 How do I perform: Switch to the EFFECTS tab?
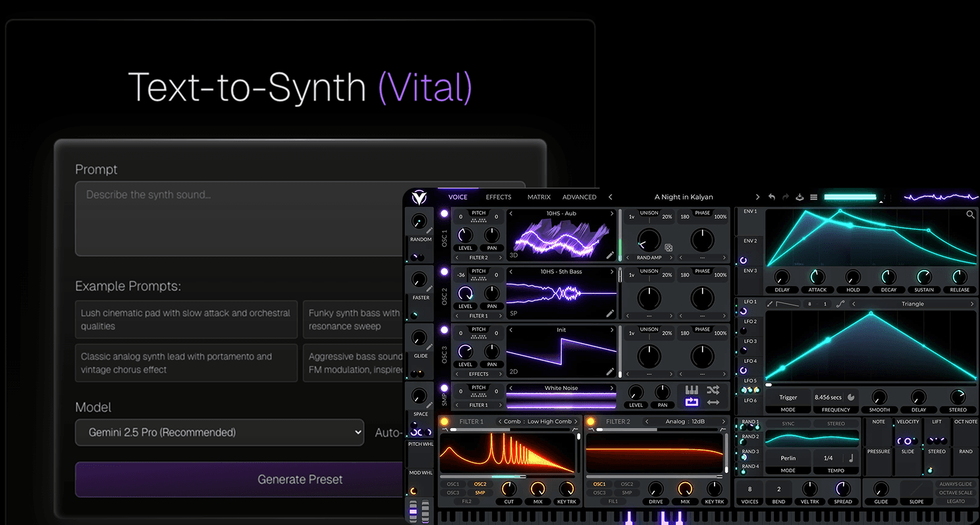(499, 197)
